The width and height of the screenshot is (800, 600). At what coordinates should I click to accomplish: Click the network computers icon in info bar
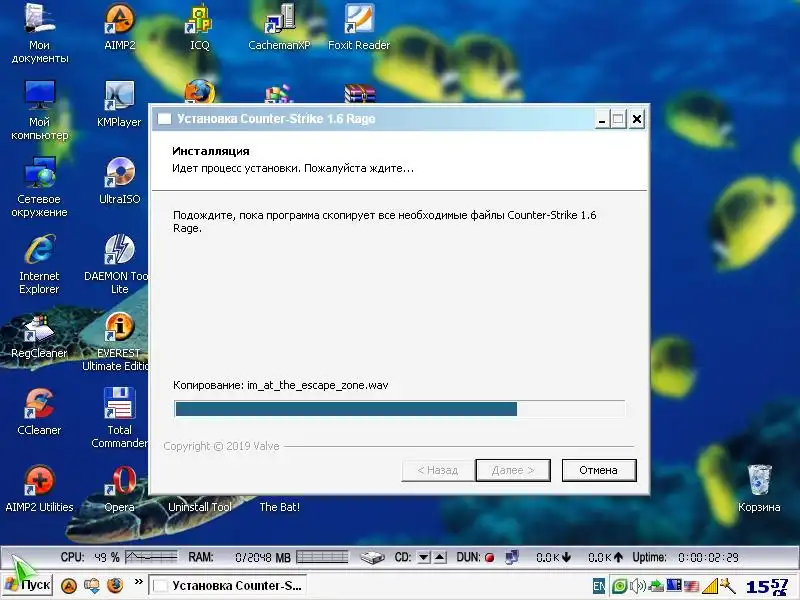pos(512,557)
